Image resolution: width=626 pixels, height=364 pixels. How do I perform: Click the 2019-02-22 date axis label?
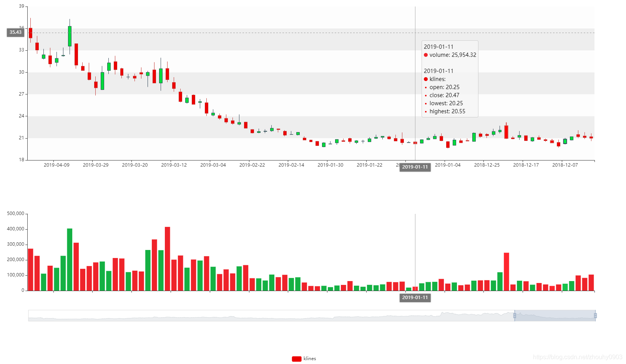[252, 165]
